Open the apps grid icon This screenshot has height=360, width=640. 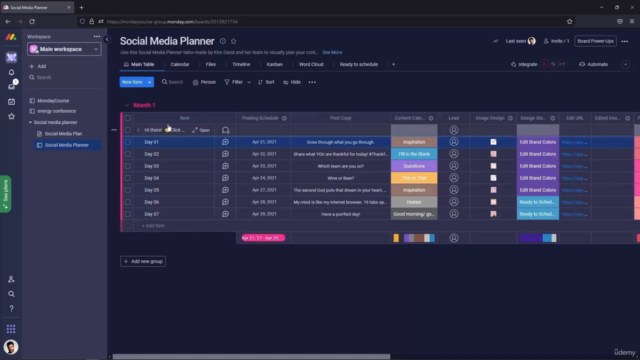pyautogui.click(x=11, y=329)
